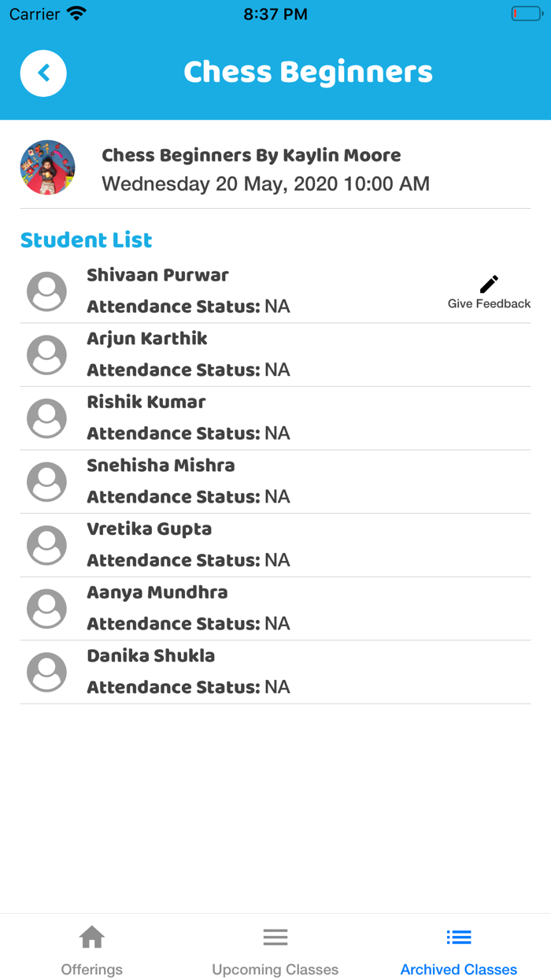Tap the pencil Give Feedback icon
Screen dimensions: 551x980
tap(489, 284)
